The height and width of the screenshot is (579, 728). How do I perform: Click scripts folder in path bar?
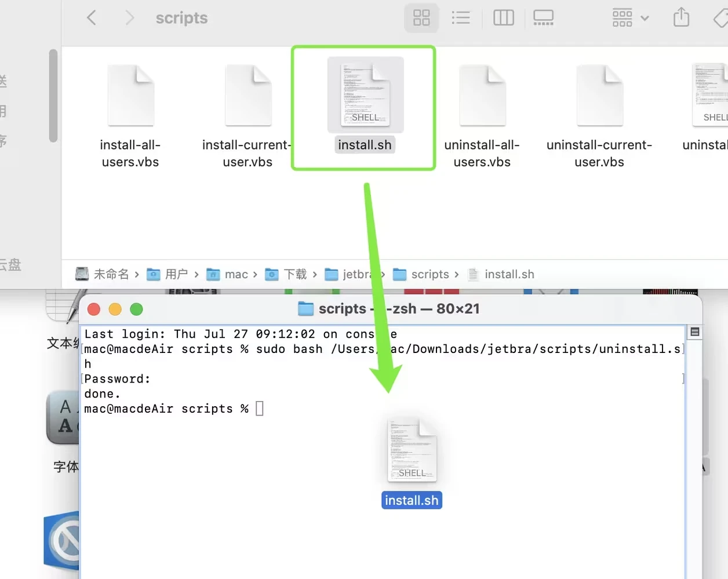tap(421, 274)
